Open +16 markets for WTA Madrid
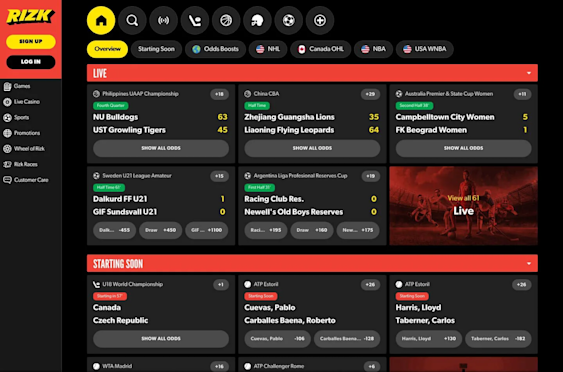This screenshot has height=372, width=563. pyautogui.click(x=219, y=367)
